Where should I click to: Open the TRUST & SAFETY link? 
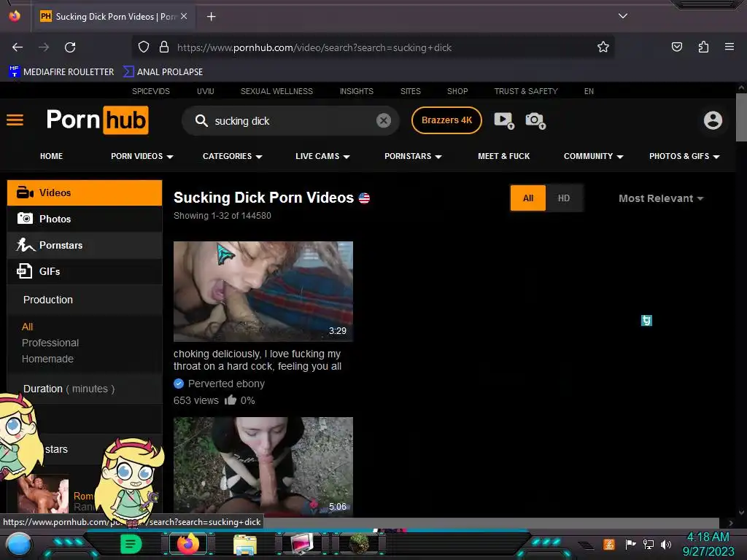tap(526, 91)
